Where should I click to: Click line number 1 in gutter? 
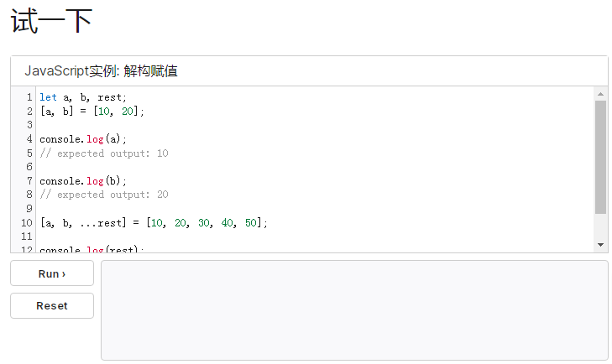point(29,97)
